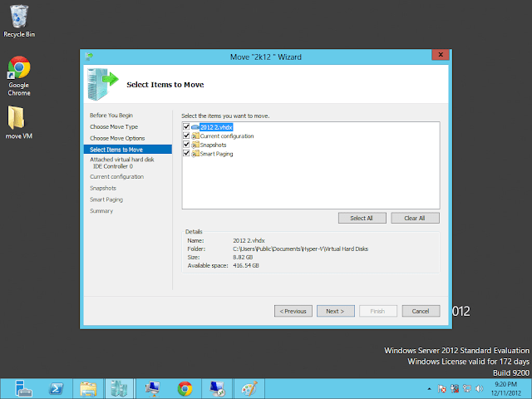Viewport: 532px width, 399px height.
Task: Open the Before You Begin step
Action: tap(111, 115)
